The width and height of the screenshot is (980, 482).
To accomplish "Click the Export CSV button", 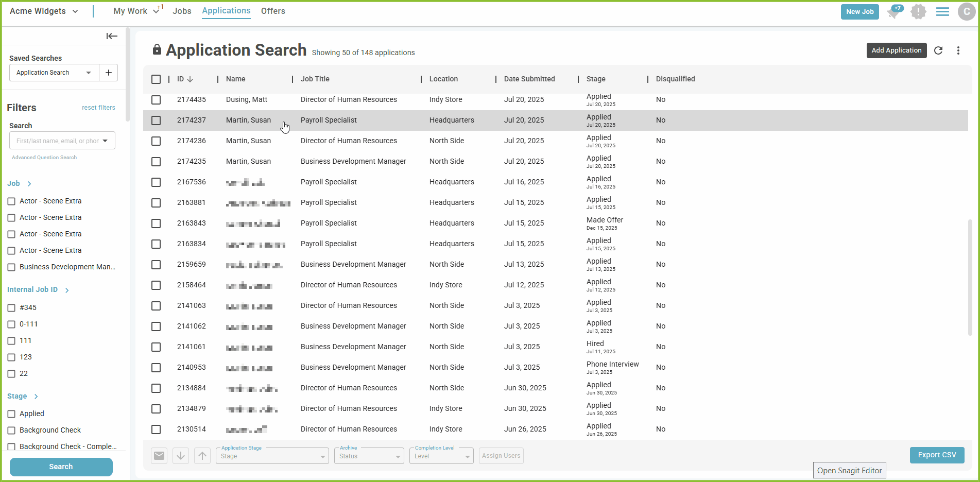I will (x=937, y=455).
